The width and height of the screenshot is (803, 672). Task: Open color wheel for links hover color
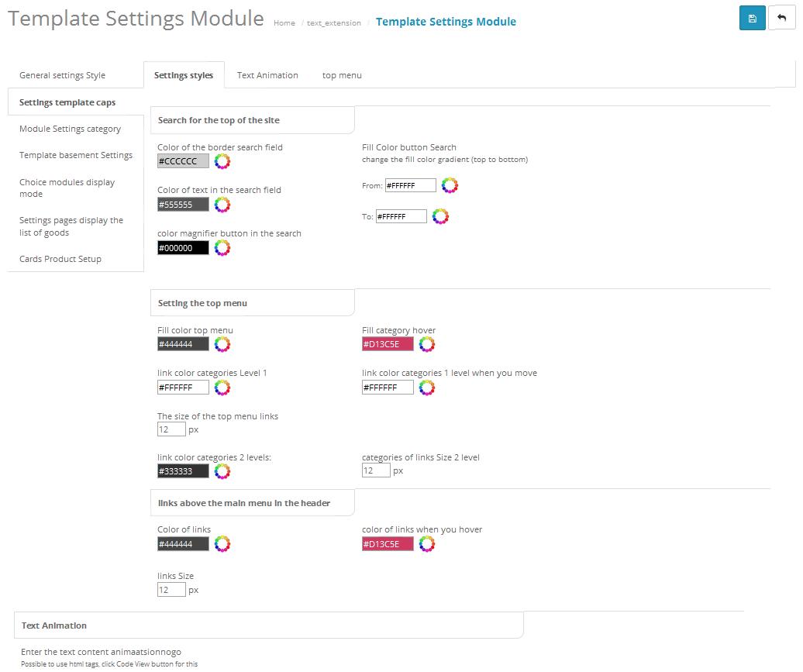pyautogui.click(x=427, y=544)
